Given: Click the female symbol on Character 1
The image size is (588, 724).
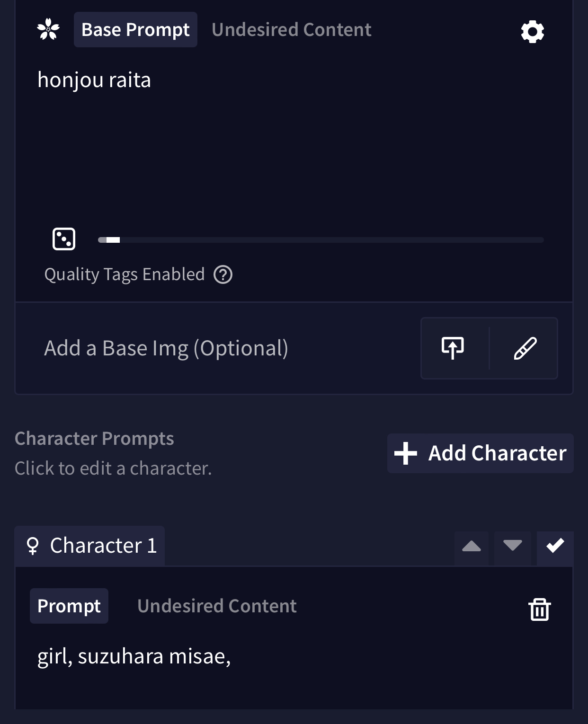Looking at the screenshot, I should click(33, 546).
